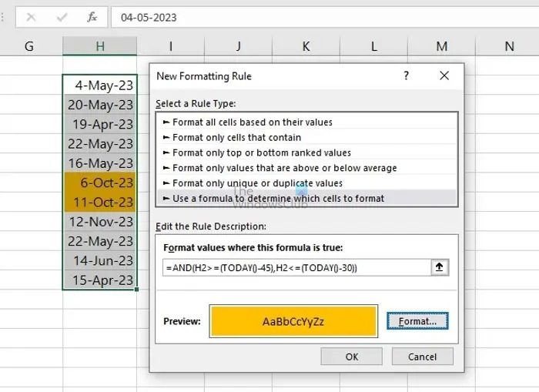The width and height of the screenshot is (539, 392).
Task: Select 'Format only unique or duplicate values'
Action: [x=257, y=183]
